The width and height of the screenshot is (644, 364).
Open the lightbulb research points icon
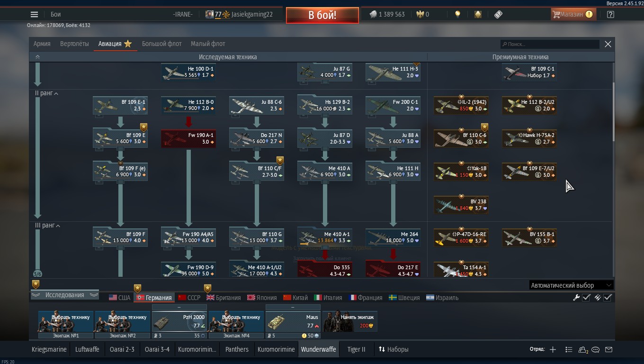point(457,14)
